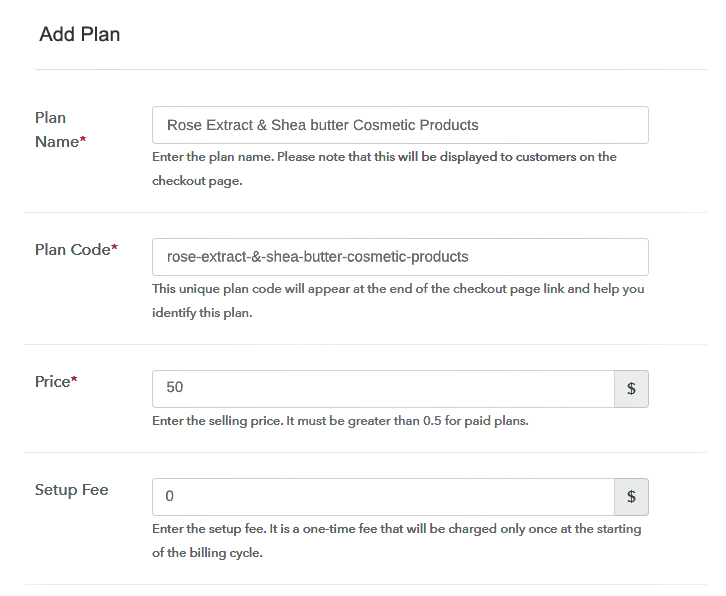Click the Plan Code label

click(x=71, y=250)
